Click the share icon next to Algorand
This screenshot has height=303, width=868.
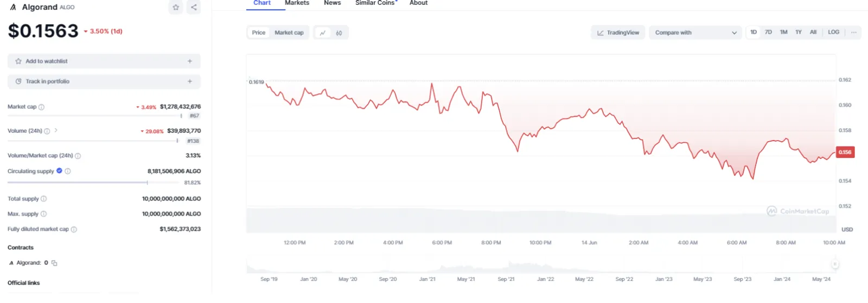click(194, 7)
